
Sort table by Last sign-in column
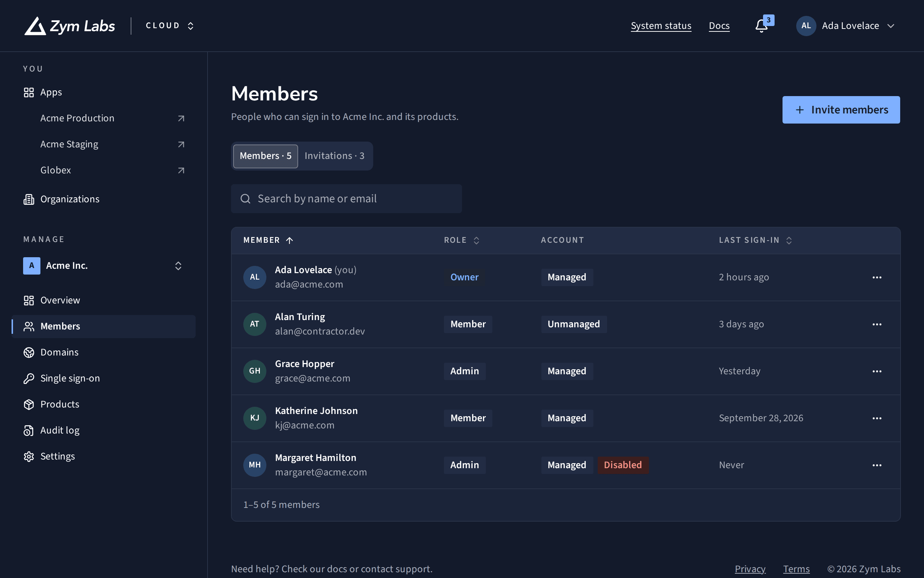click(x=755, y=240)
